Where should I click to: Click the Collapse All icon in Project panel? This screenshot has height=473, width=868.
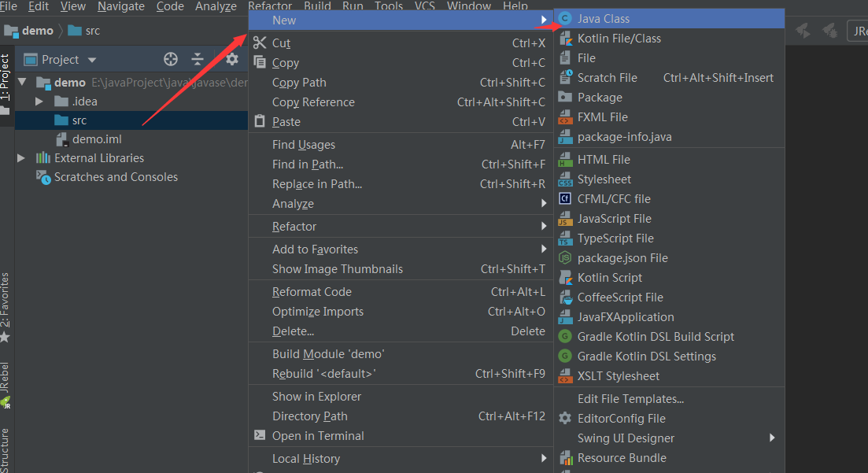pyautogui.click(x=198, y=59)
